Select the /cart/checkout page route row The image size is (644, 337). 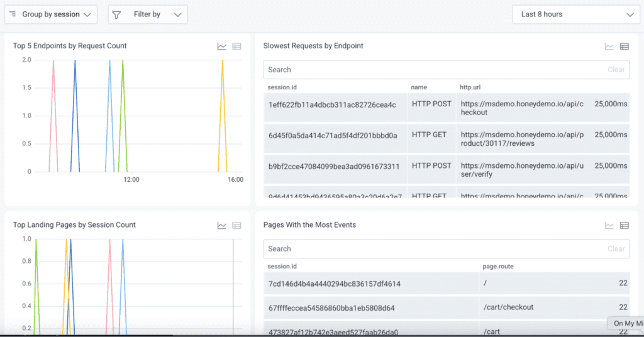[x=508, y=307]
